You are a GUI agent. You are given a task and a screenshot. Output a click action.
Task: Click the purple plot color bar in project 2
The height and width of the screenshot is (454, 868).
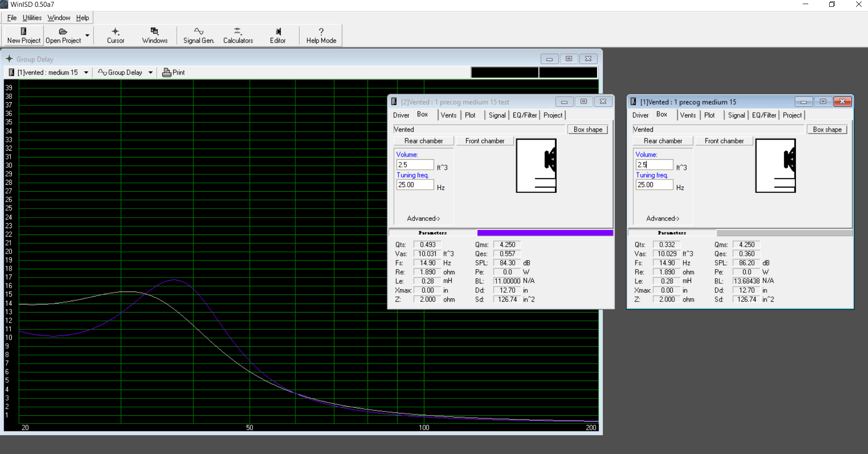(545, 233)
